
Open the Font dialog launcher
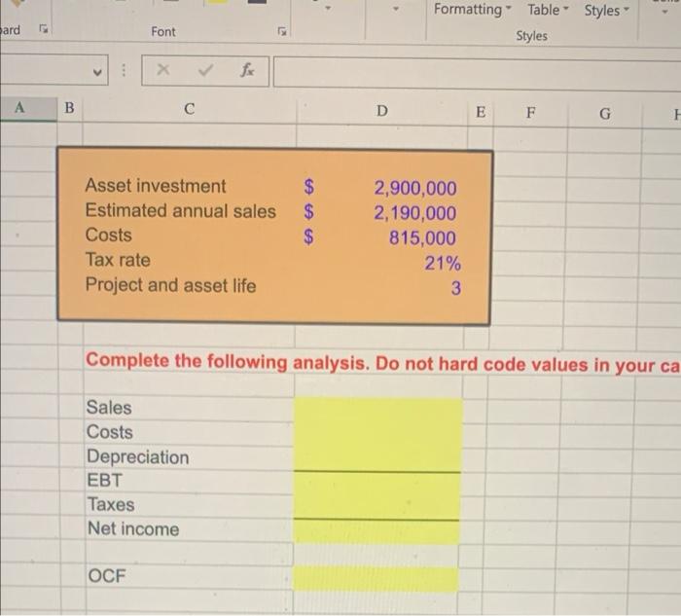[x=282, y=31]
